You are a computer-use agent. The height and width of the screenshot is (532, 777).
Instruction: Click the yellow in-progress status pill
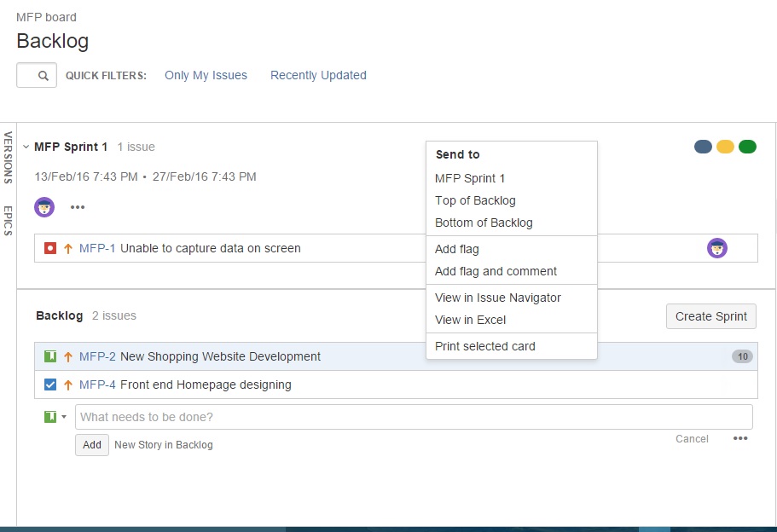(x=725, y=147)
